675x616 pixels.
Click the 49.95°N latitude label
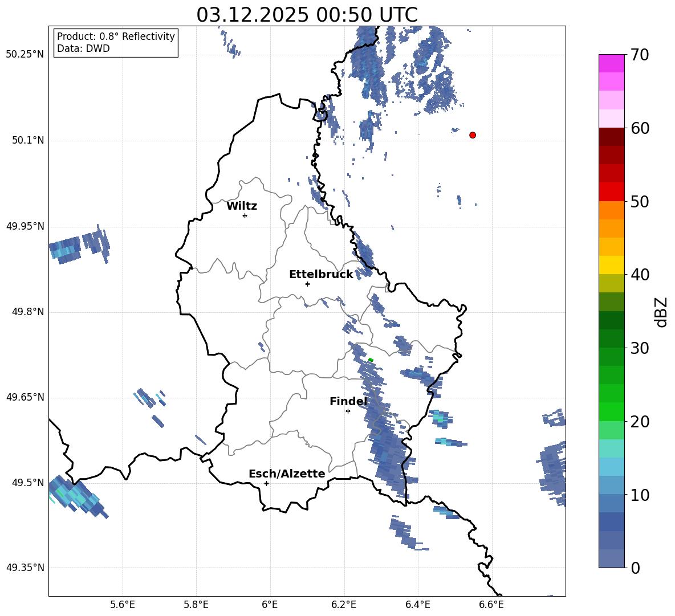tap(25, 226)
